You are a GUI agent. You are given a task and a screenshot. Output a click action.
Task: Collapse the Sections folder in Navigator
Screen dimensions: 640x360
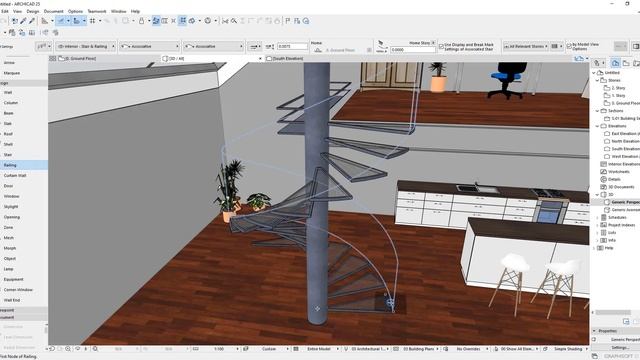click(x=598, y=111)
